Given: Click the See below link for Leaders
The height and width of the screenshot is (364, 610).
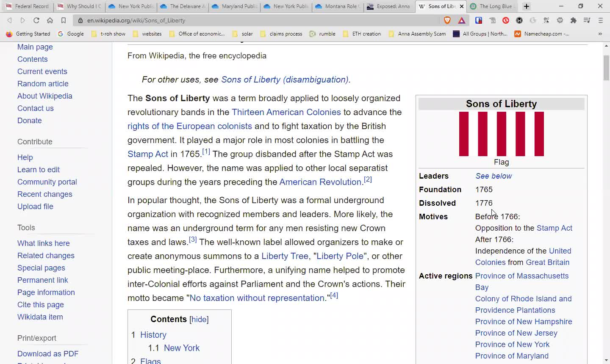Looking at the screenshot, I should 494,176.
